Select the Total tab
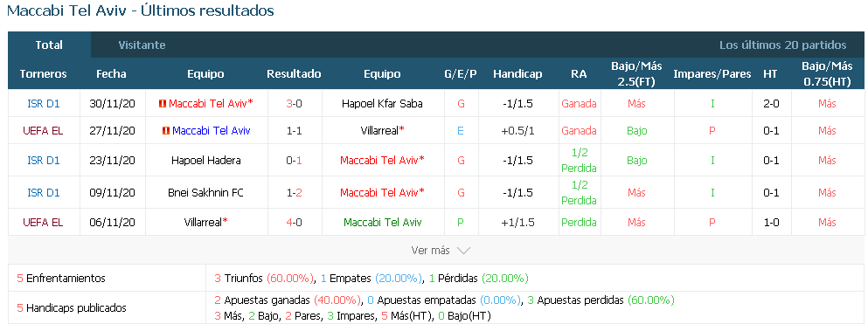The image size is (868, 331). [x=49, y=45]
